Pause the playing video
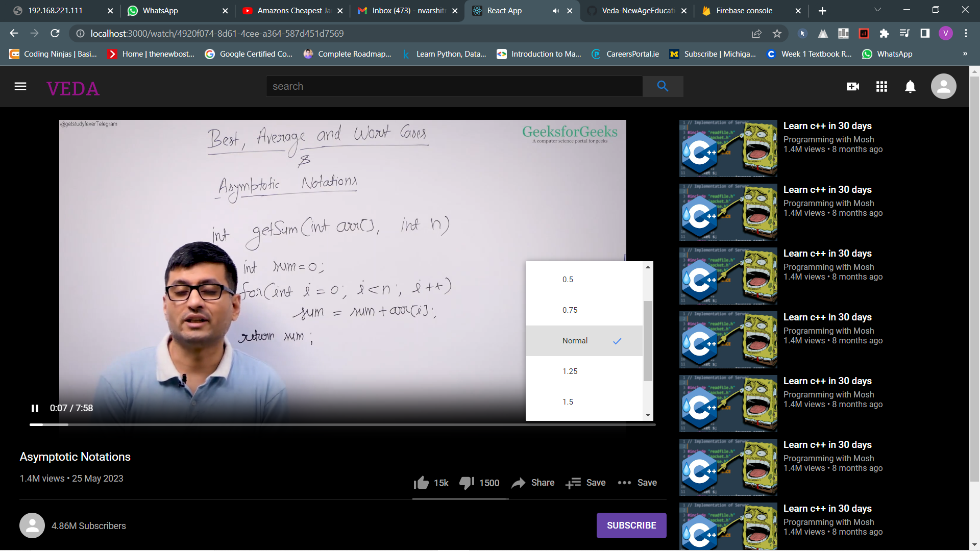Viewport: 980px width, 551px height. (35, 408)
